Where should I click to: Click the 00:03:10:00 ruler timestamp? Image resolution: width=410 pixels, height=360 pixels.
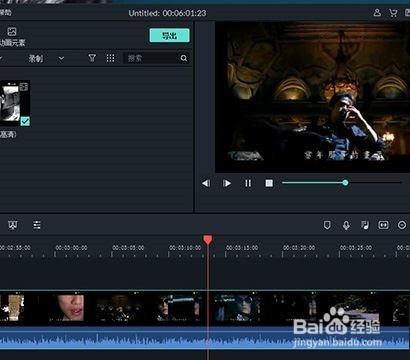click(x=185, y=248)
